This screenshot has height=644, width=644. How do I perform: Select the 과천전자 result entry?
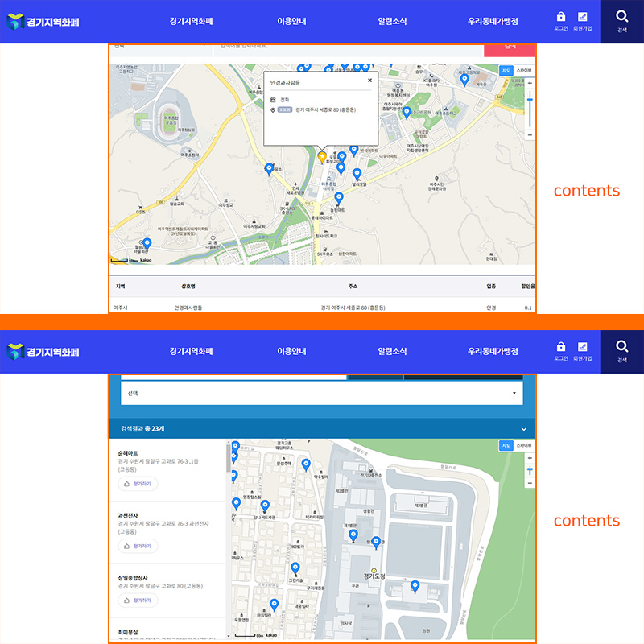tap(167, 532)
